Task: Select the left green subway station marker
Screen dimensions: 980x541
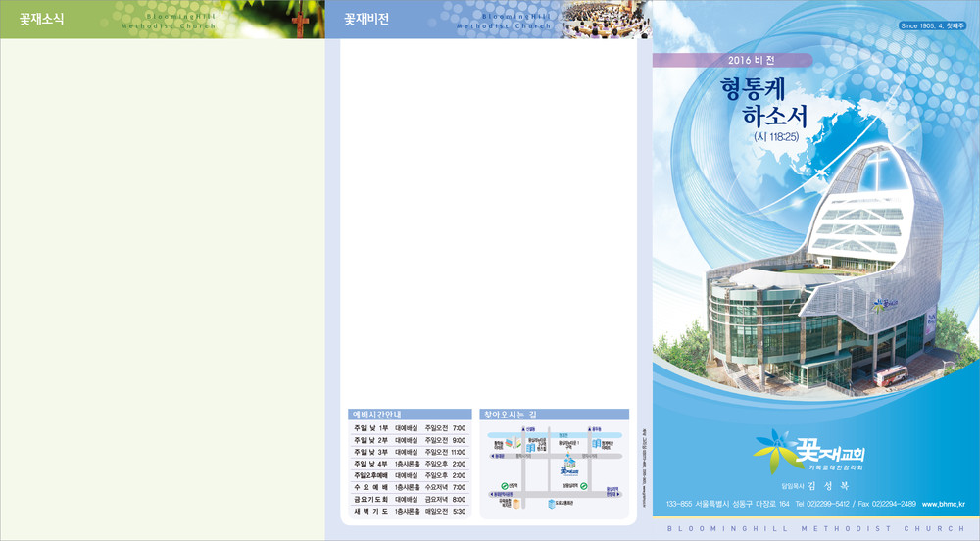Action: coord(504,485)
